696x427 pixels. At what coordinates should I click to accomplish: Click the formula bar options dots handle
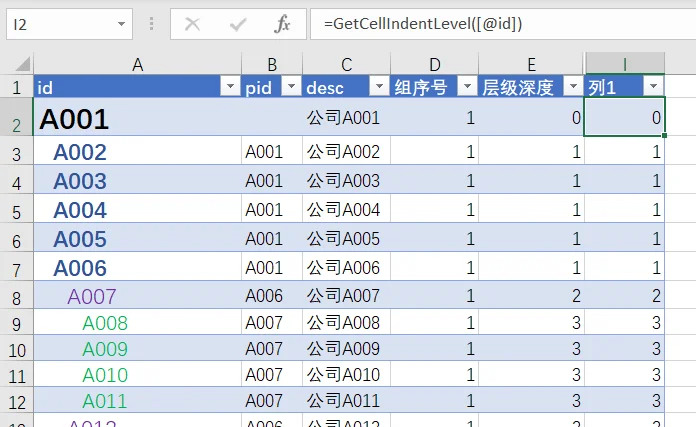click(151, 24)
